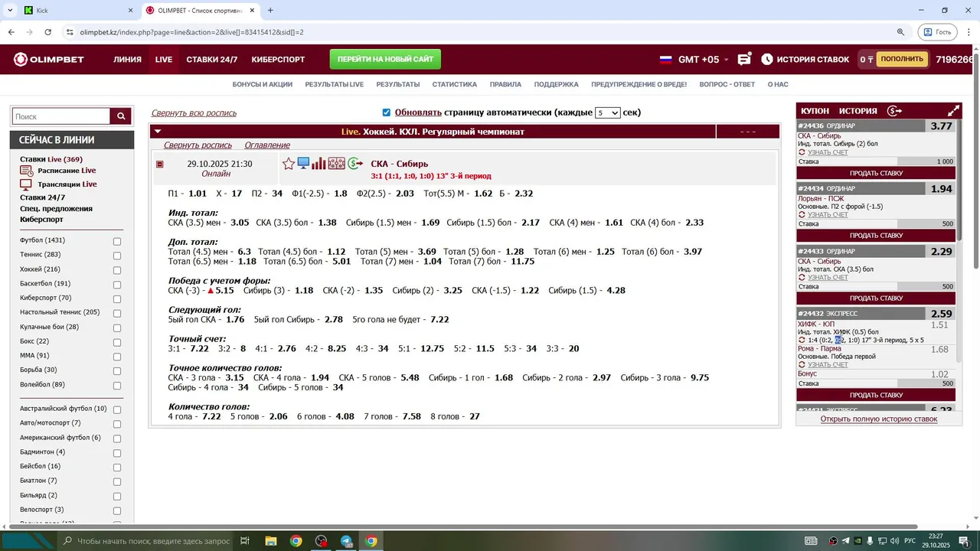The width and height of the screenshot is (980, 551).
Task: Check the Бокс (22) checkbox
Action: click(117, 342)
